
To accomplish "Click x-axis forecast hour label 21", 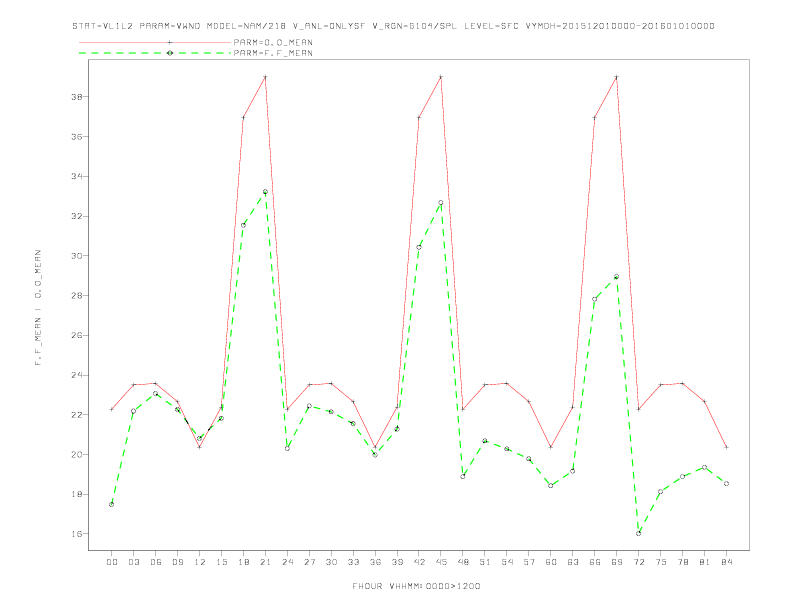I will [265, 562].
